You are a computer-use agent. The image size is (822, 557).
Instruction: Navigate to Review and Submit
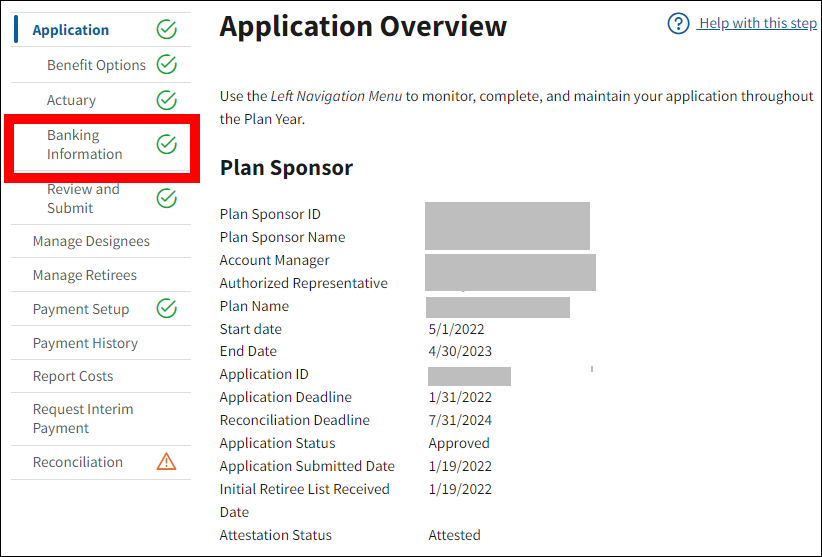point(83,198)
